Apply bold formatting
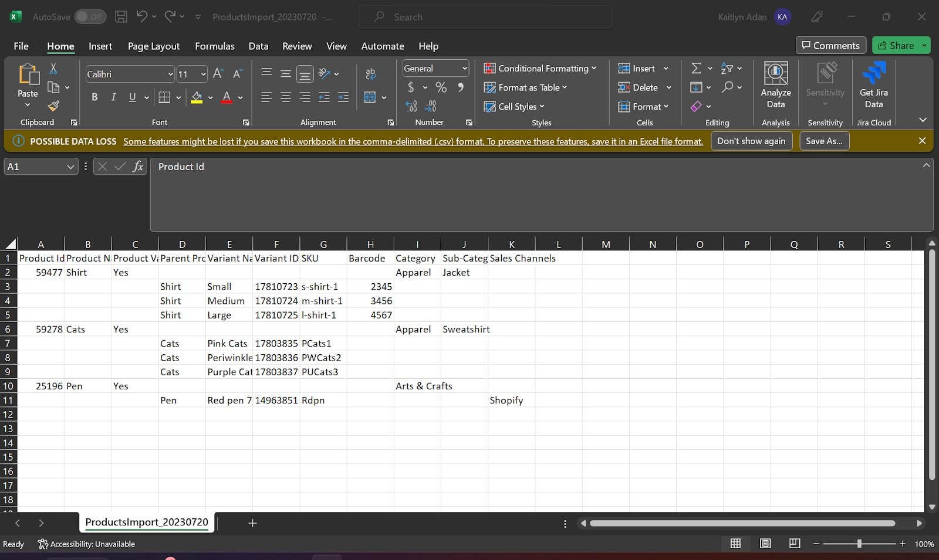Screen dimensions: 939x560 click(x=94, y=97)
